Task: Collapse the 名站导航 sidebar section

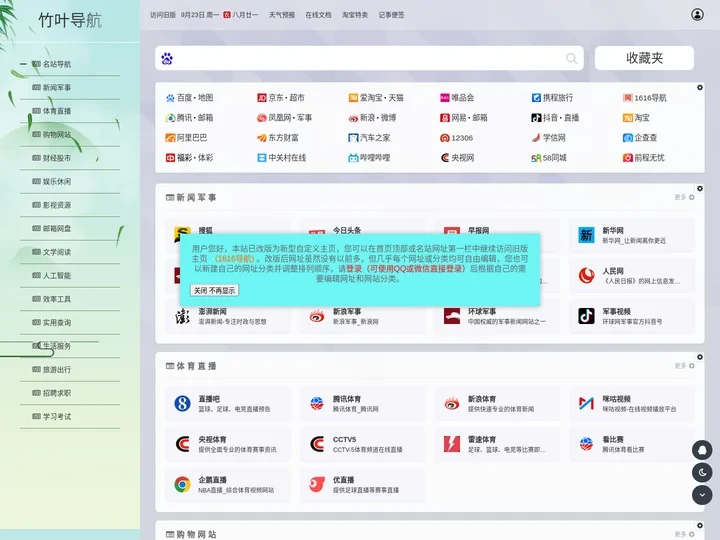Action: pyautogui.click(x=23, y=64)
